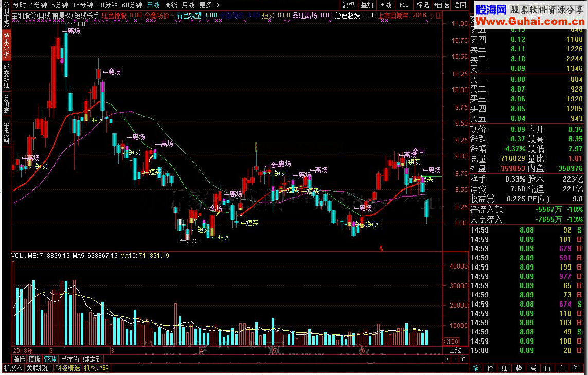Select the 15分钟 period
The height and width of the screenshot is (375, 588).
coord(82,5)
